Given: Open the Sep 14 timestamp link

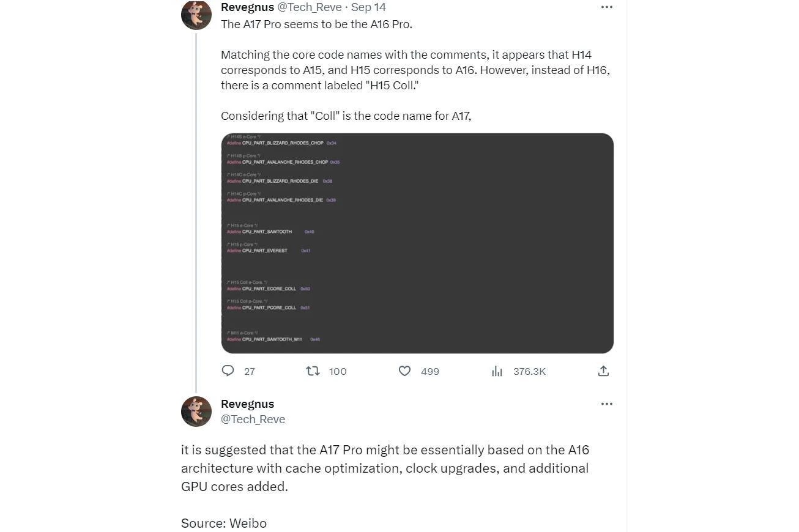Looking at the screenshot, I should tap(368, 7).
